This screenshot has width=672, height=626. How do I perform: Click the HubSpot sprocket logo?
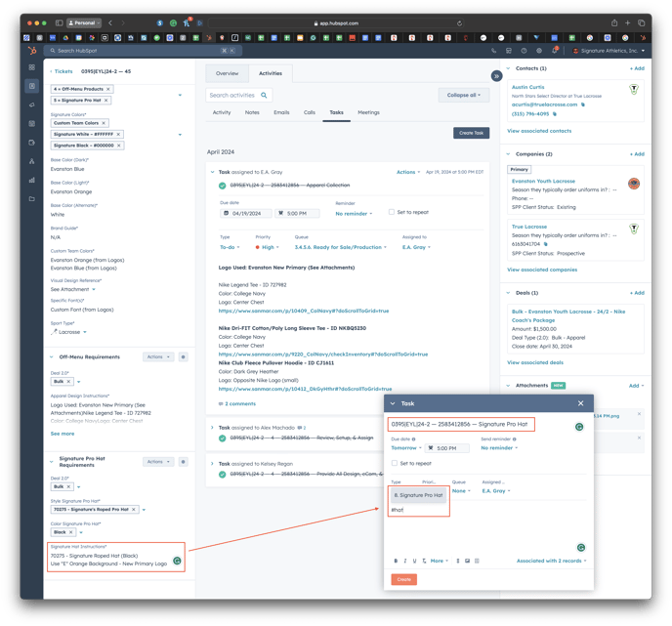[31, 50]
